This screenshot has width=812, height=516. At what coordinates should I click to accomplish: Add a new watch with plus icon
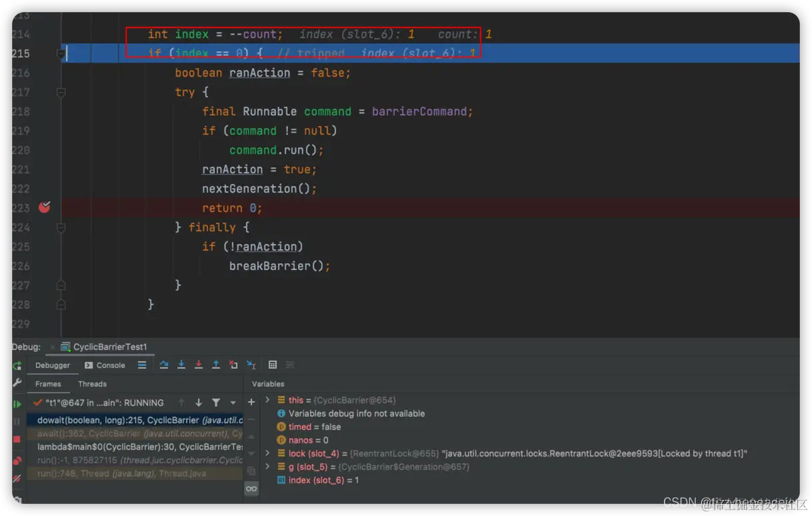[x=251, y=402]
